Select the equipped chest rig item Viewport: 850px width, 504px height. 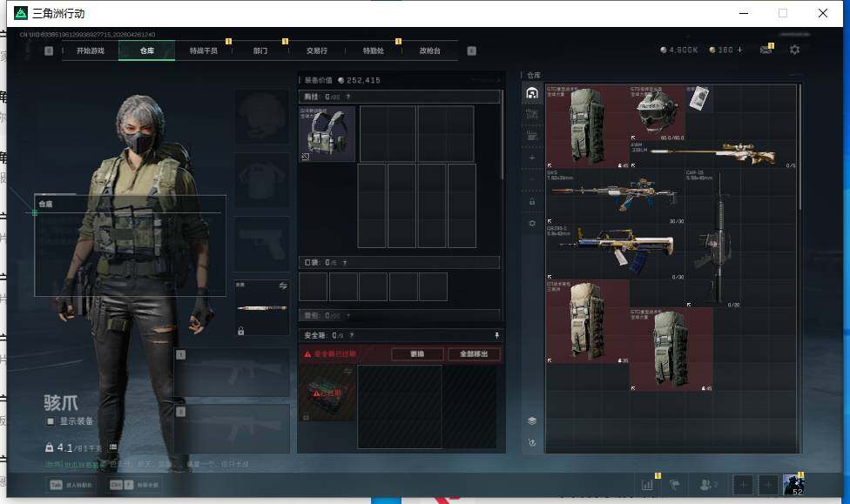point(327,133)
